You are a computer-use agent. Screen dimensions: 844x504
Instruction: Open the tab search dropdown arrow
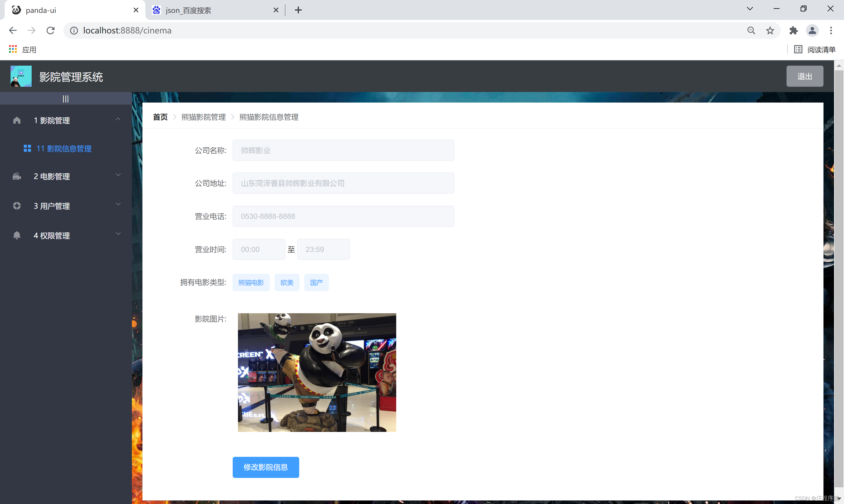pos(750,9)
